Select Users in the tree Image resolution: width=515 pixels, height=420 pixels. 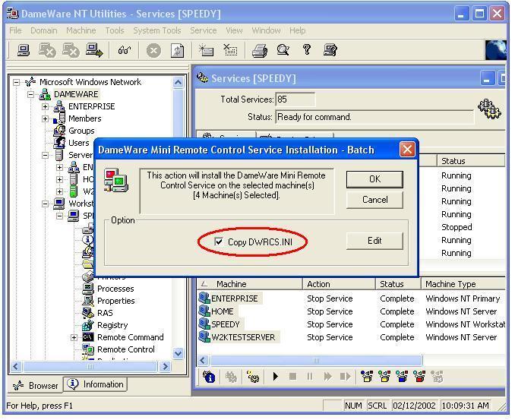[78, 143]
